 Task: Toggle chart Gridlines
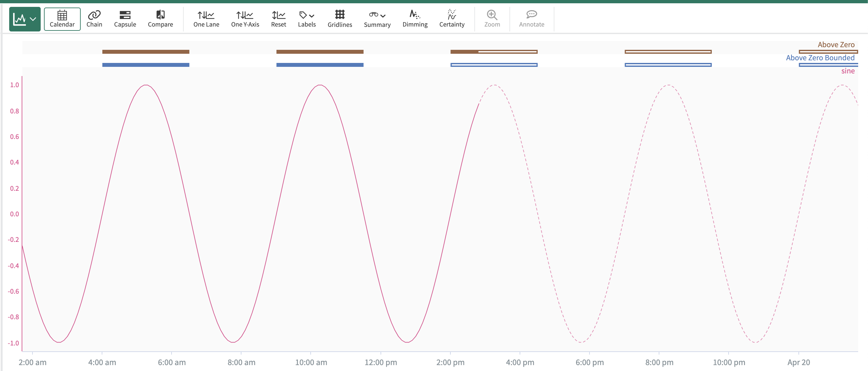click(x=340, y=19)
